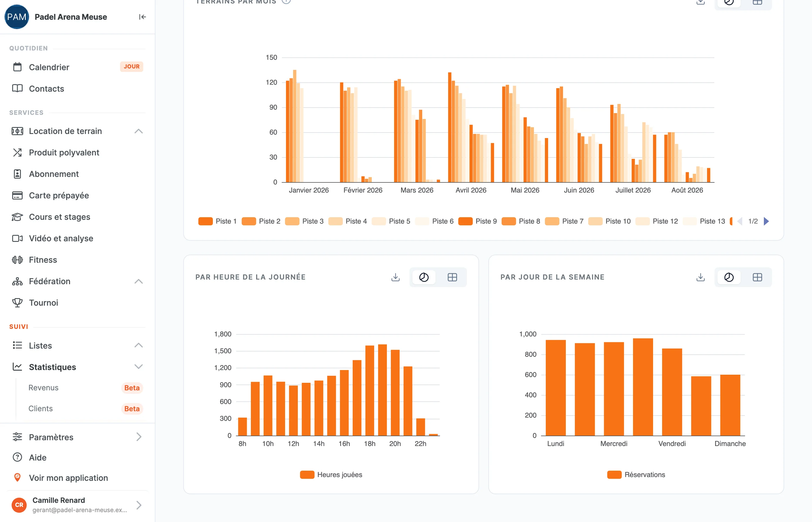Click the Carte prépayée card icon
The height and width of the screenshot is (522, 812).
click(x=17, y=195)
